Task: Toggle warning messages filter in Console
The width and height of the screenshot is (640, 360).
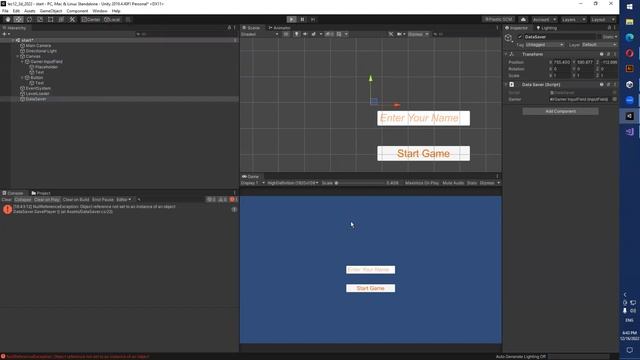Action: point(222,200)
